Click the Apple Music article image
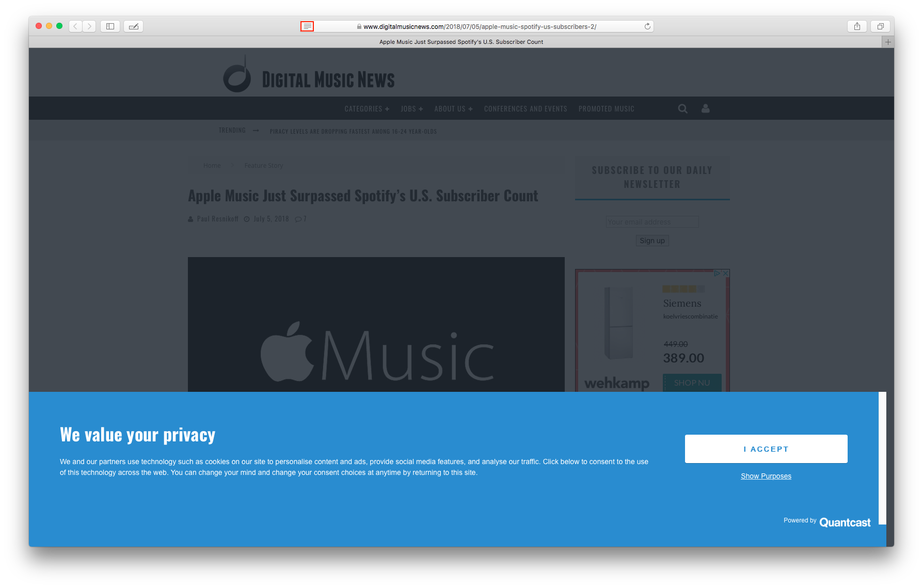This screenshot has height=588, width=923. pyautogui.click(x=376, y=324)
